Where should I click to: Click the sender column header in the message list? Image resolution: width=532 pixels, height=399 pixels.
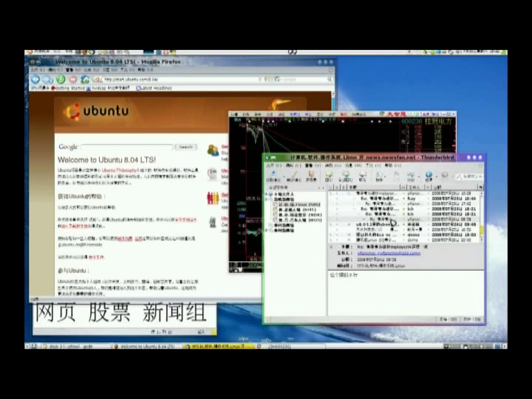click(416, 187)
